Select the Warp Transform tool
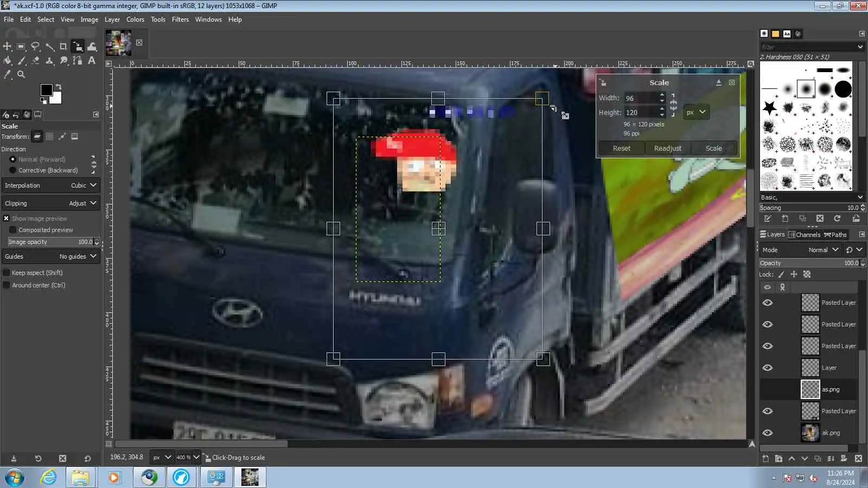This screenshot has width=868, height=488. [x=92, y=47]
